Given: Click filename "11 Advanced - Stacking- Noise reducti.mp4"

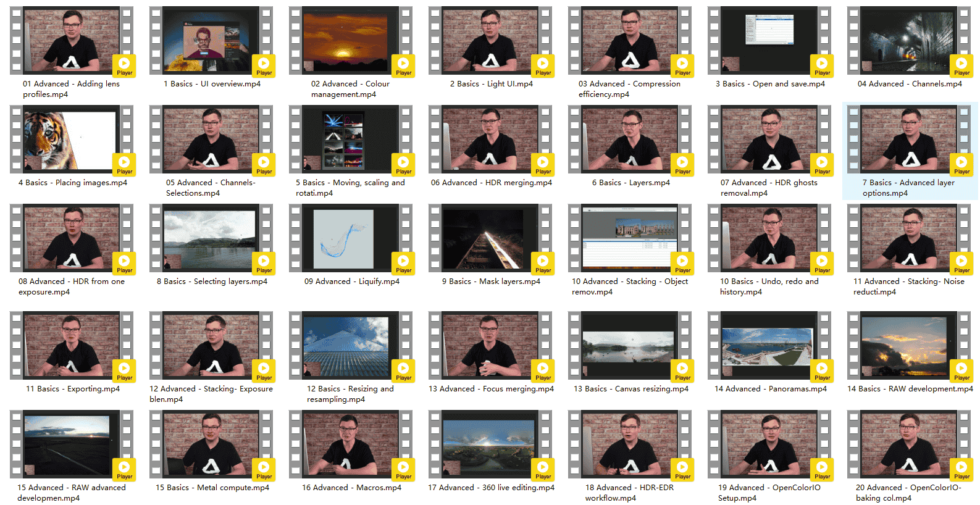Looking at the screenshot, I should tap(909, 286).
